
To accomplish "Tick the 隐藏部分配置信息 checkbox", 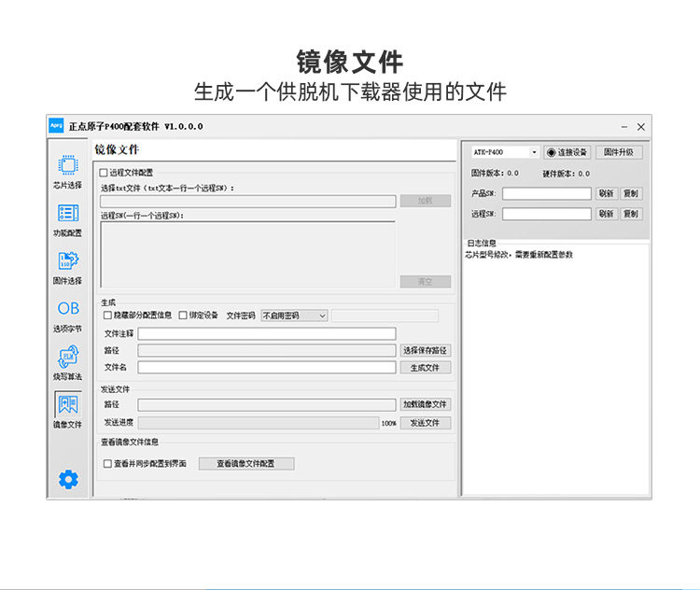I will [x=107, y=316].
